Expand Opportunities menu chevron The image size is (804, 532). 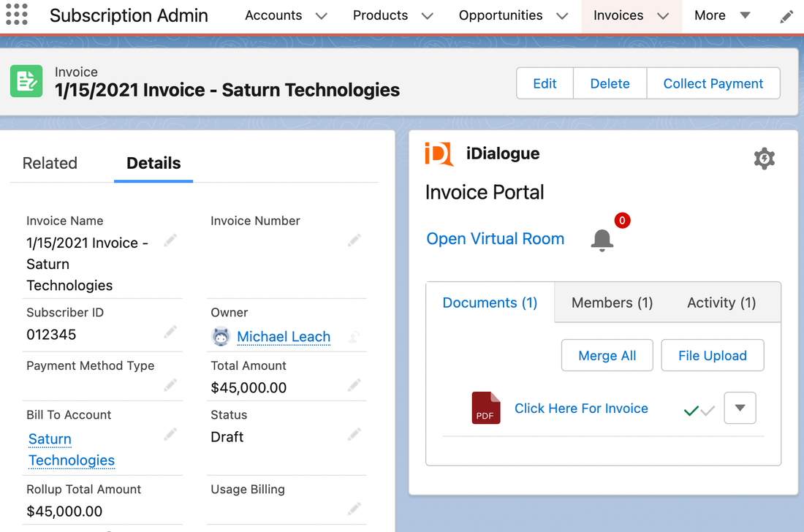coord(563,16)
